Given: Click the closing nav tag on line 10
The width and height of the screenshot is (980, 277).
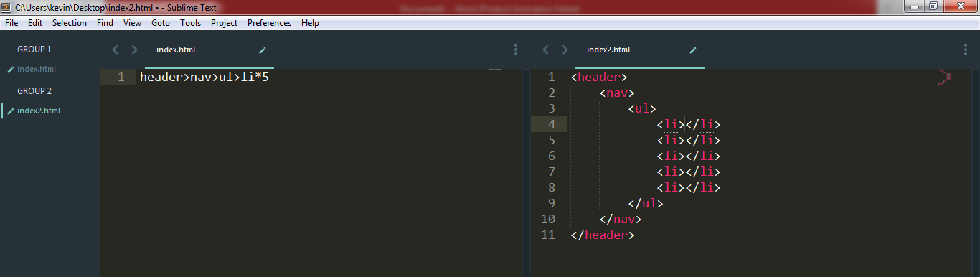Looking at the screenshot, I should click(621, 219).
